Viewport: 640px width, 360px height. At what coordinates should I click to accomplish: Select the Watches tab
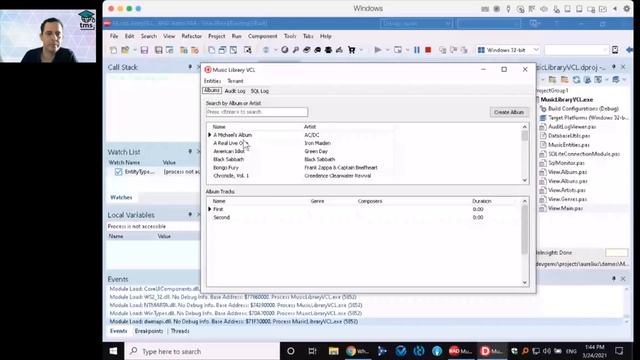click(121, 197)
